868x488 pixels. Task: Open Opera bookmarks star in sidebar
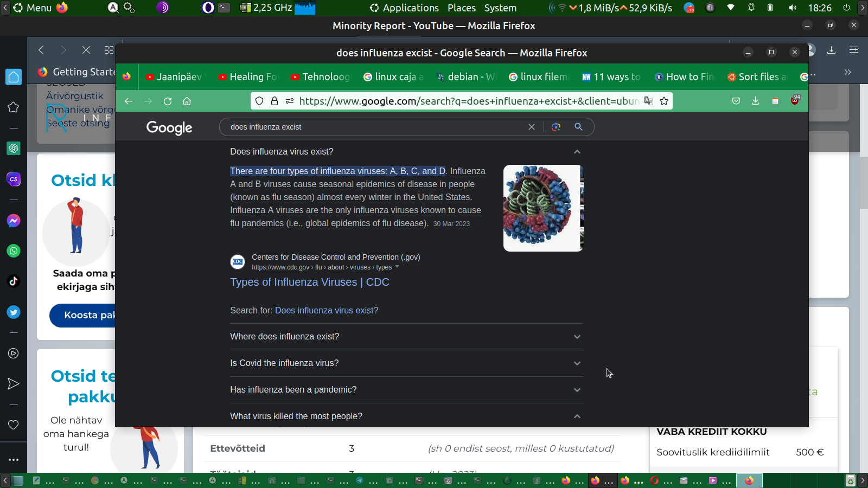pyautogui.click(x=14, y=107)
